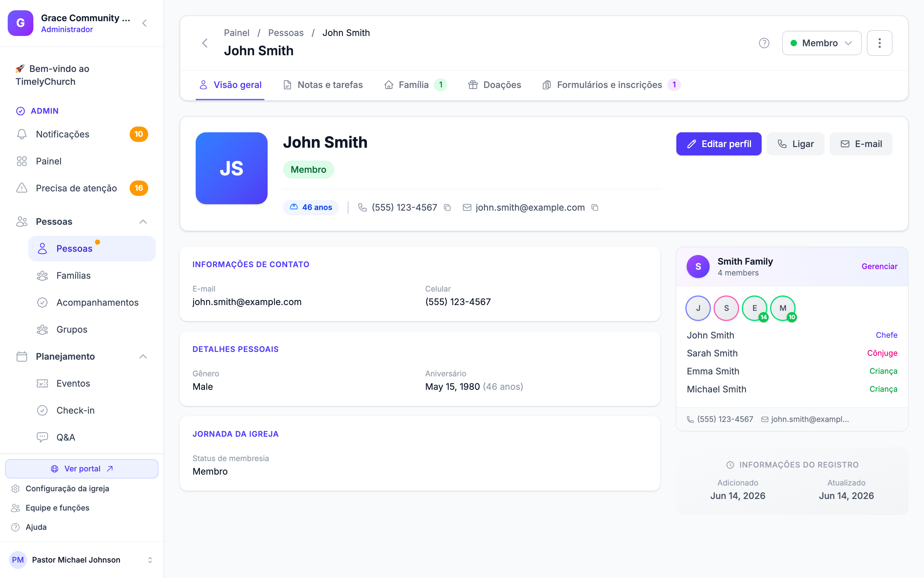Click the Eventos ticket icon
Image resolution: width=924 pixels, height=578 pixels.
click(42, 383)
